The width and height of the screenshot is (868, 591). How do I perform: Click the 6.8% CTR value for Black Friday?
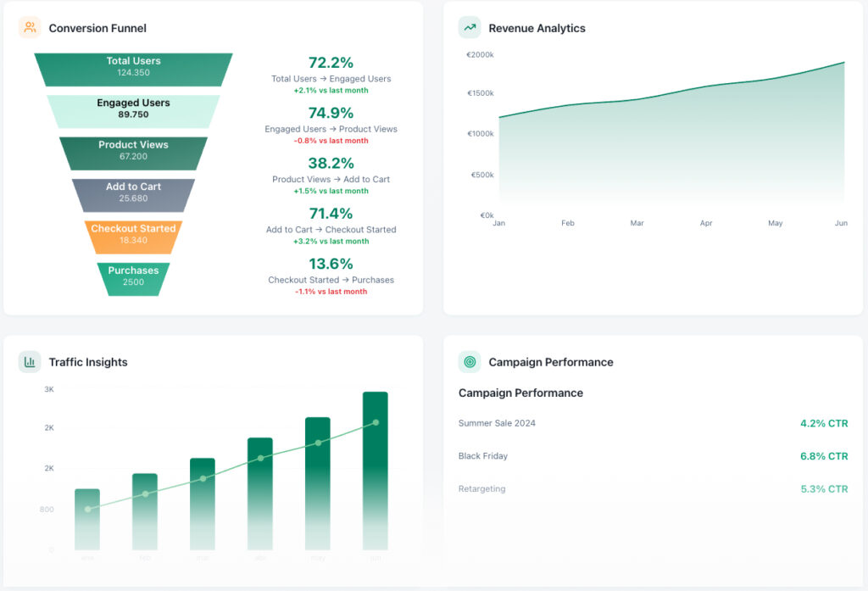click(823, 456)
